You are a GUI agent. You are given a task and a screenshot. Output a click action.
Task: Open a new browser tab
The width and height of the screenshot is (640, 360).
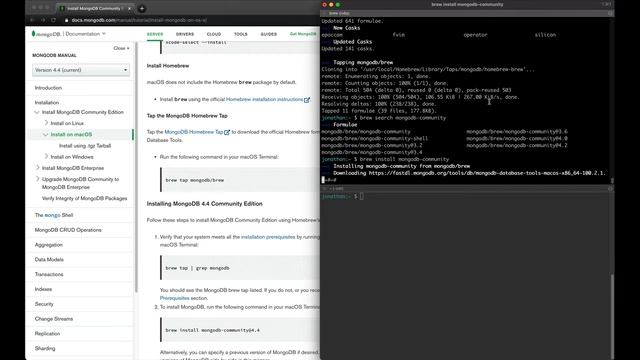point(142,8)
